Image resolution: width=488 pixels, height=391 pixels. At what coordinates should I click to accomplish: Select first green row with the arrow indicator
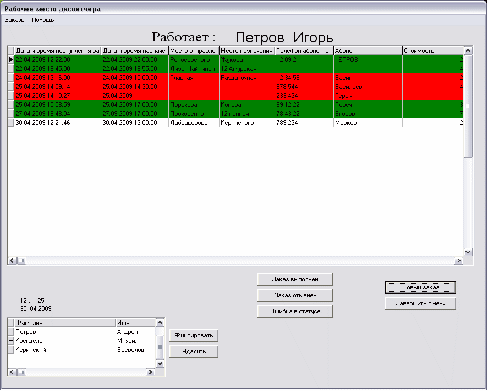click(235, 60)
